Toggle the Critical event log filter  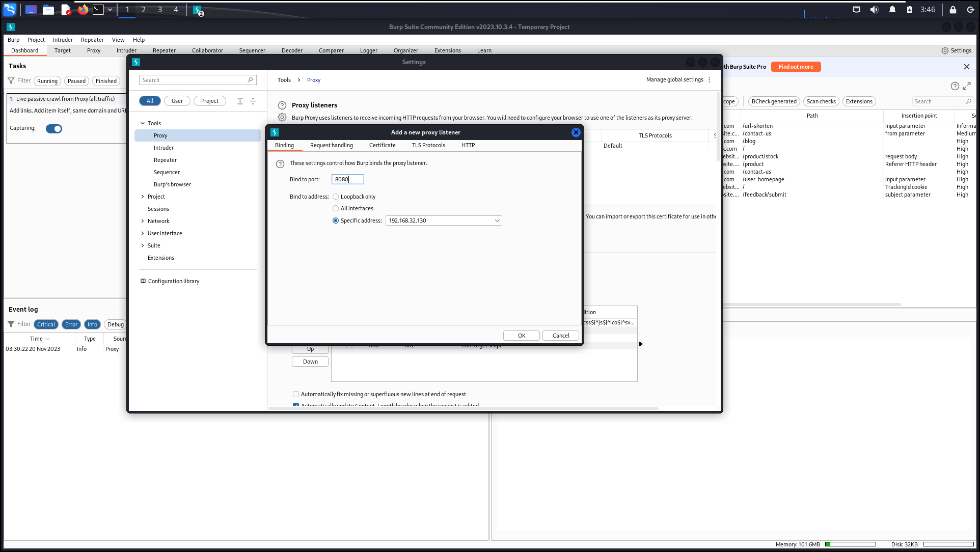46,324
